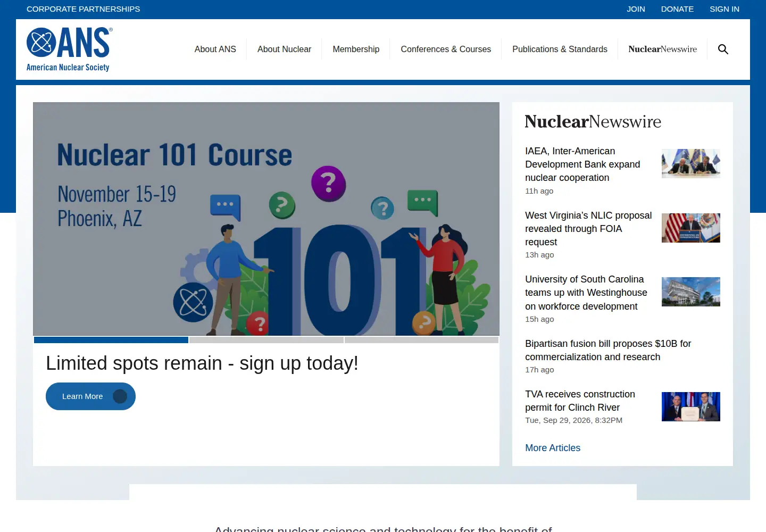This screenshot has width=766, height=532.
Task: Read IAEA, Inter-American Development Bank article
Action: [582, 164]
